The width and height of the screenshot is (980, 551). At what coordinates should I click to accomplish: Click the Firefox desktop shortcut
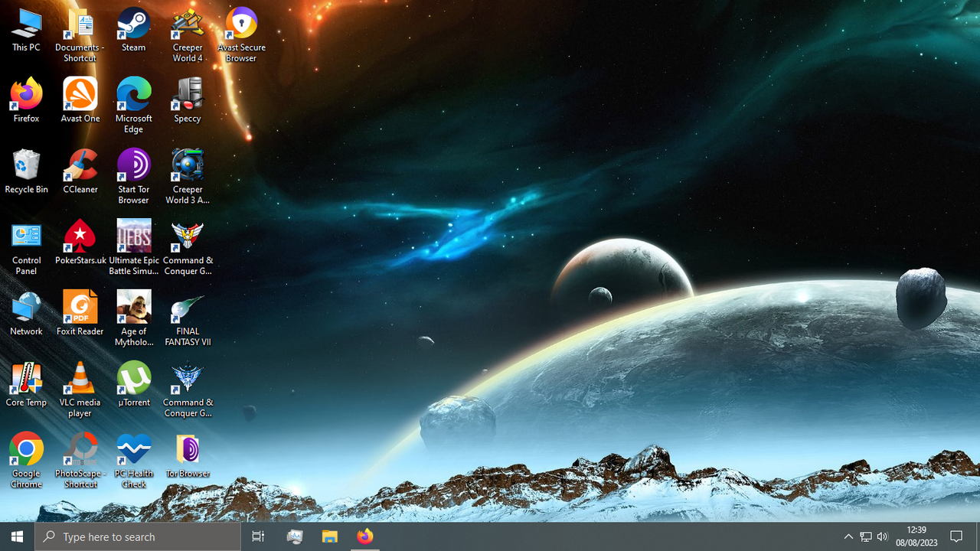coord(26,100)
